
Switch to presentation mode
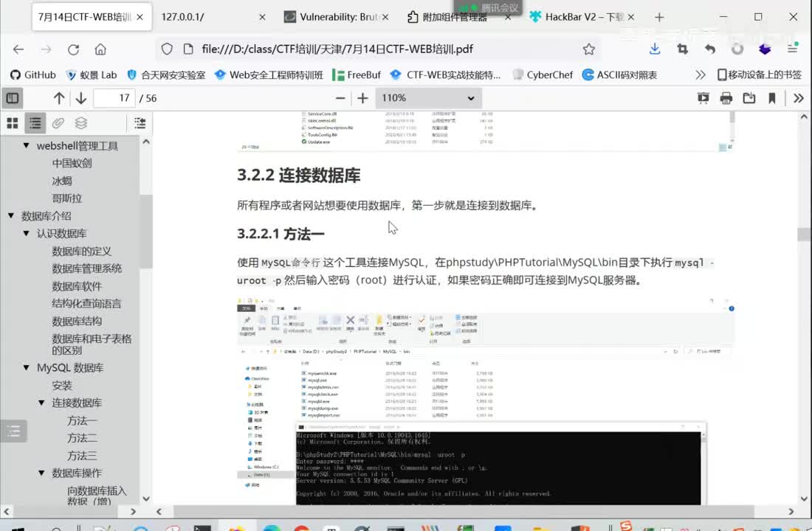pos(703,98)
